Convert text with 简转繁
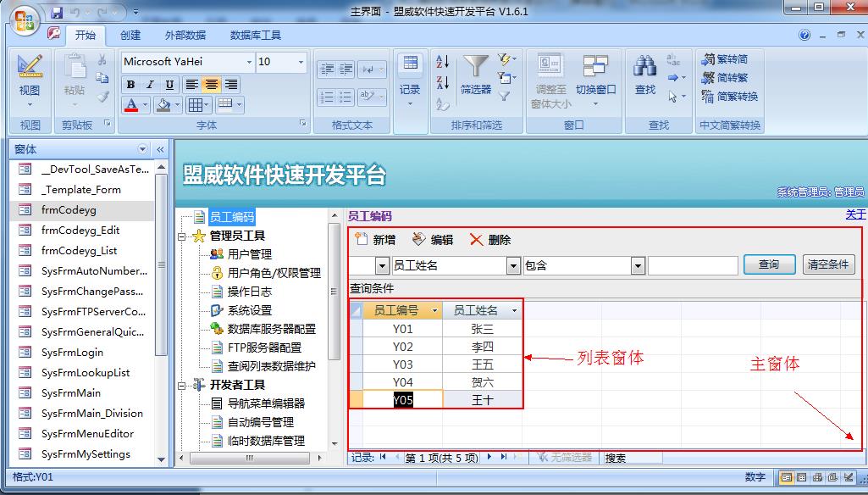The image size is (868, 495). click(725, 78)
